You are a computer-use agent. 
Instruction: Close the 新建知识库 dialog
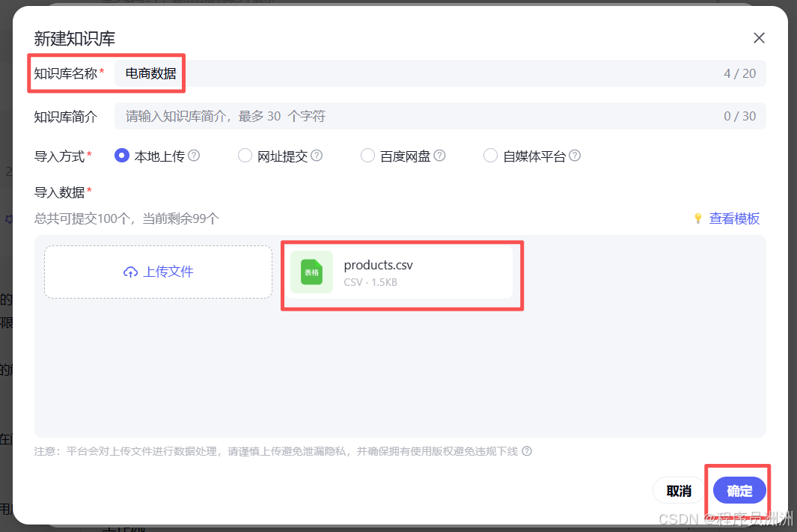pos(759,38)
